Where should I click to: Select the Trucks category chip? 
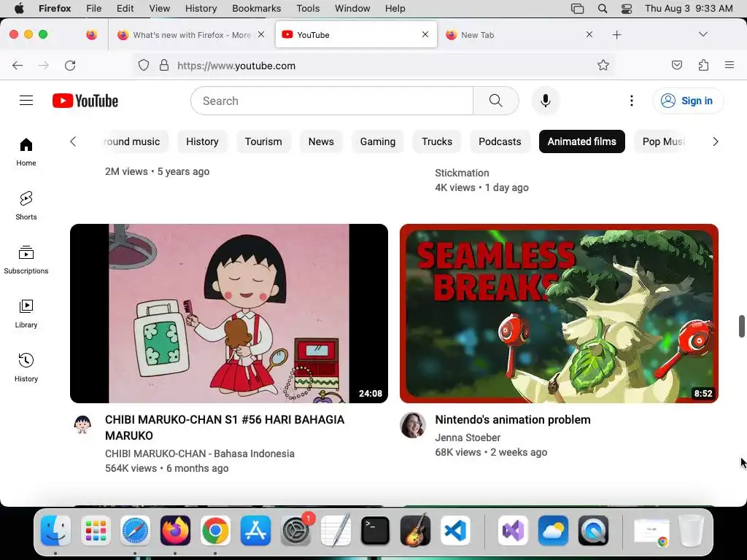(437, 141)
